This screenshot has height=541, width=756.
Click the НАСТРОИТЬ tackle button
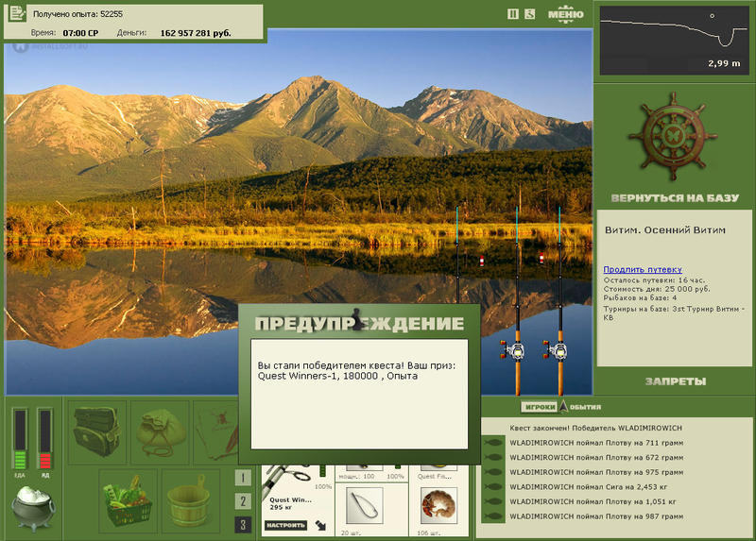(x=285, y=525)
